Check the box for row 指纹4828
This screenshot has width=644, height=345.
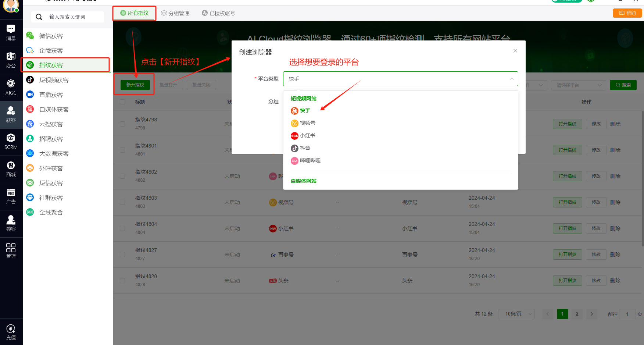(122, 281)
